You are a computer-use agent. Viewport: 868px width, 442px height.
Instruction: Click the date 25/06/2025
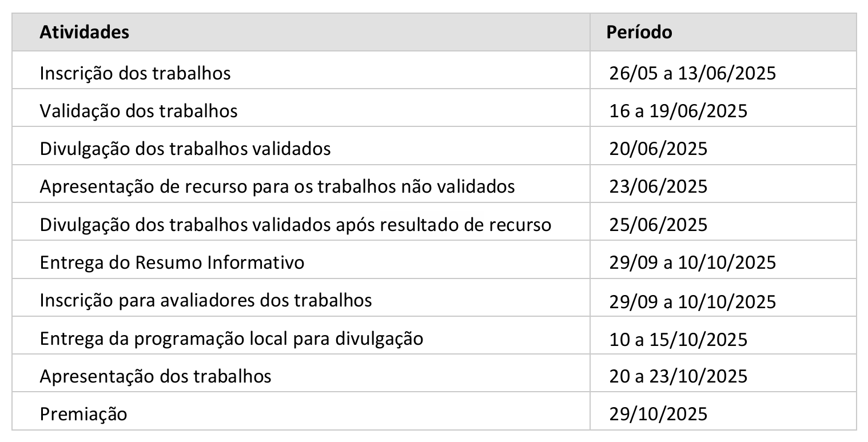coord(658,225)
